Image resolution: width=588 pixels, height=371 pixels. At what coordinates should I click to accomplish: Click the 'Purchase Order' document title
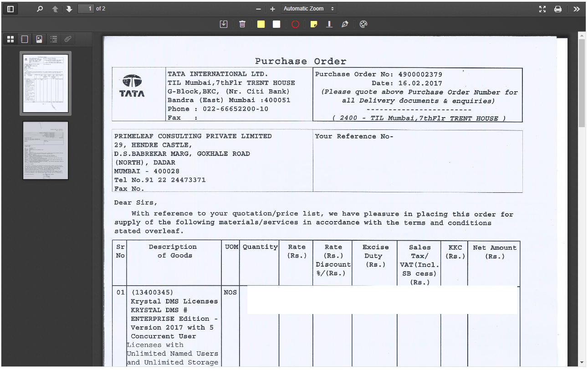click(x=301, y=61)
